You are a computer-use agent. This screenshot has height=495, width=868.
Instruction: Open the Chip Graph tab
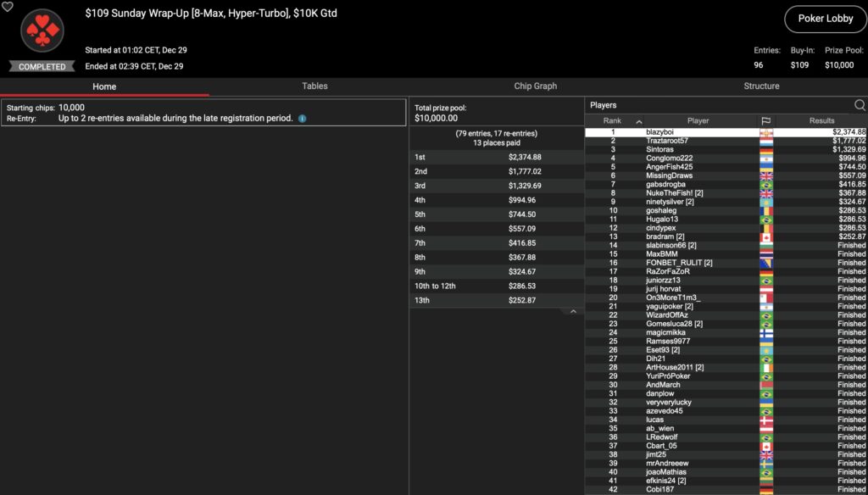(x=535, y=86)
